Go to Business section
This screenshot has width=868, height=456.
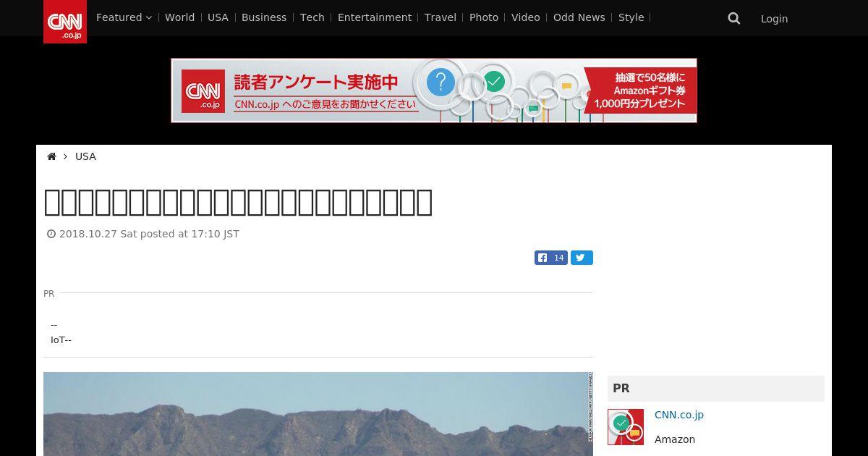coord(264,17)
